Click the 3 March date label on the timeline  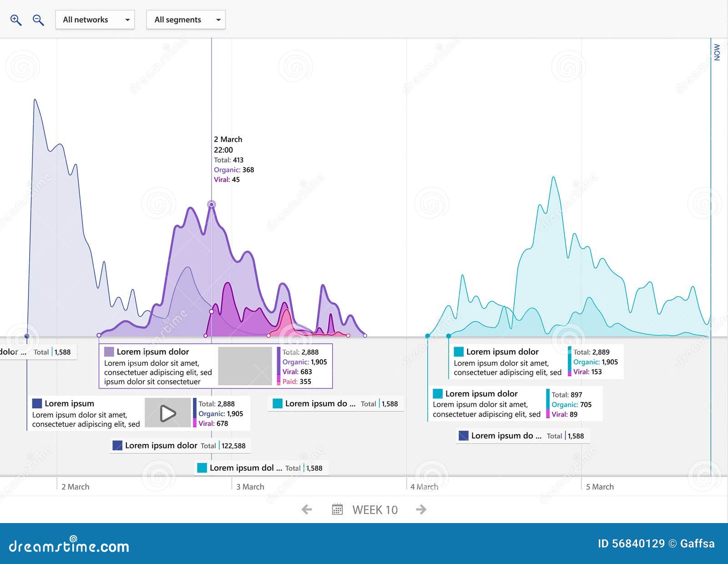250,487
